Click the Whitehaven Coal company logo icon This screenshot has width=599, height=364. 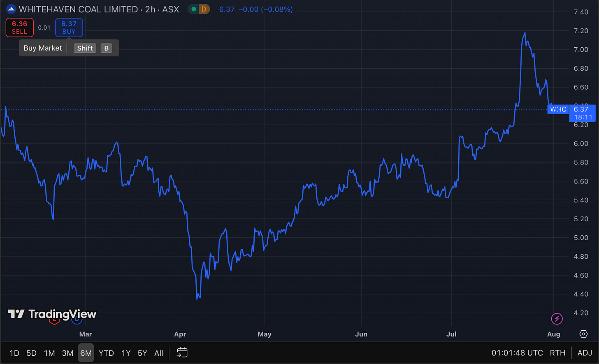(11, 9)
